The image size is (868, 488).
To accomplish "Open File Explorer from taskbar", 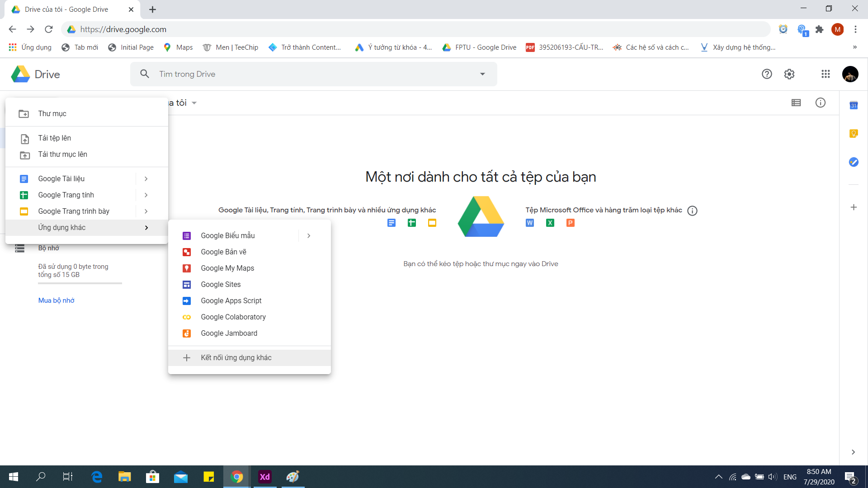I will pyautogui.click(x=124, y=477).
